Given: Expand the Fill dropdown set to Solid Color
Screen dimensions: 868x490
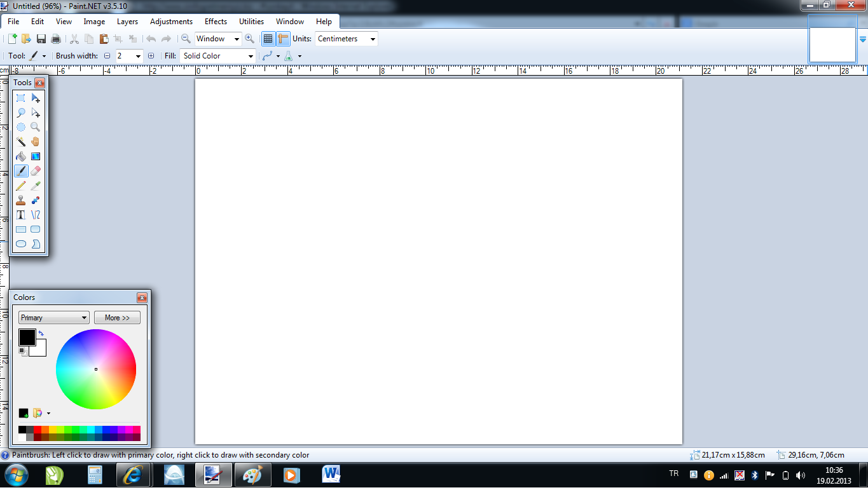Looking at the screenshot, I should (x=217, y=56).
